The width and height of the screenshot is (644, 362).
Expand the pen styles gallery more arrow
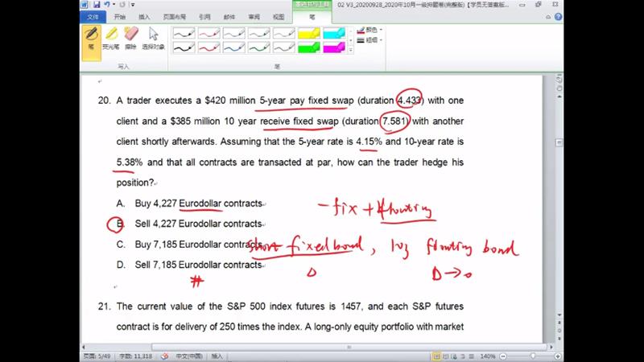(x=350, y=51)
